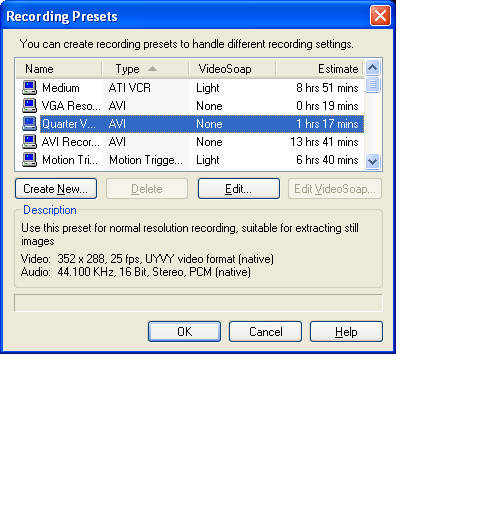The height and width of the screenshot is (513, 492).
Task: Select the Motion Tri... preset name
Action: [70, 160]
